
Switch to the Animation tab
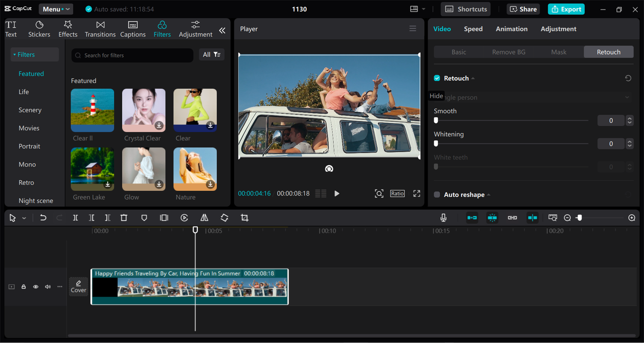[x=512, y=29]
